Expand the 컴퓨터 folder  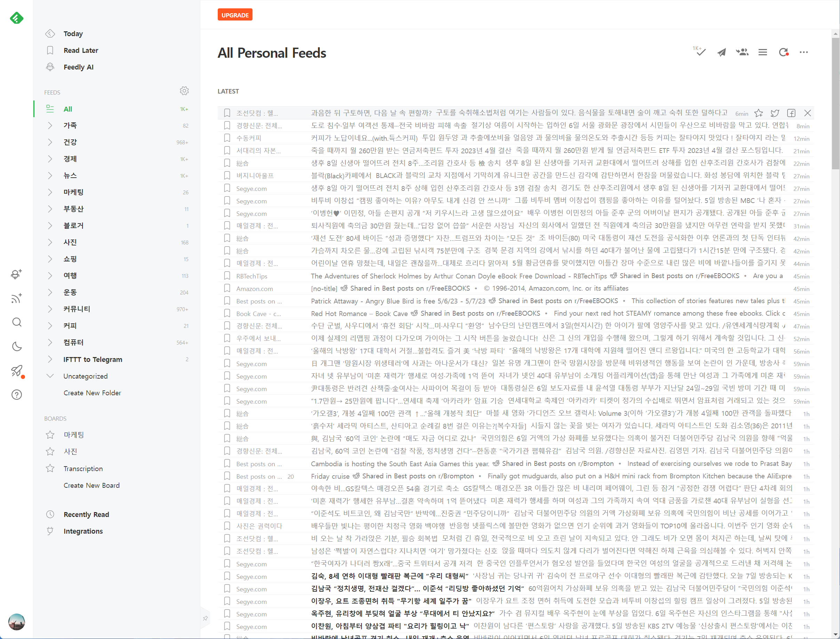tap(50, 342)
